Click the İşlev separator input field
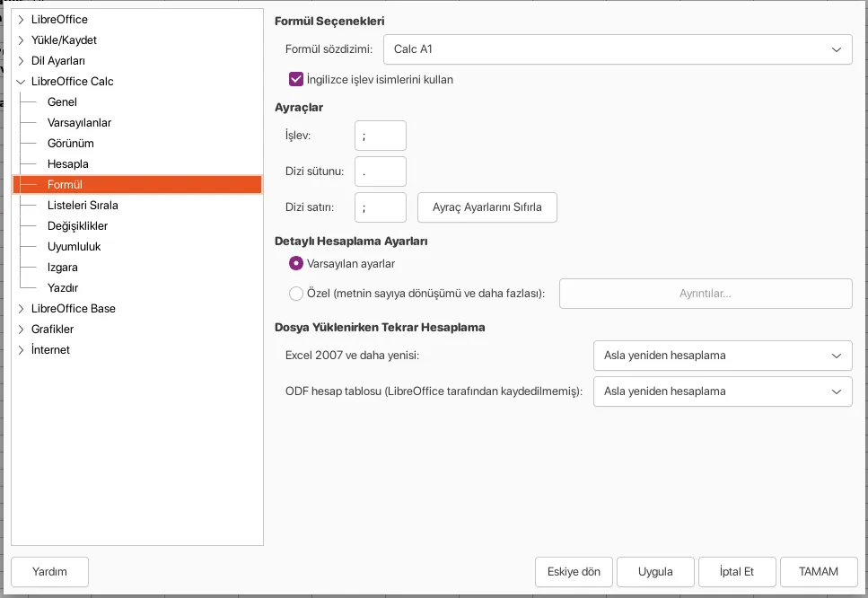 [x=381, y=136]
